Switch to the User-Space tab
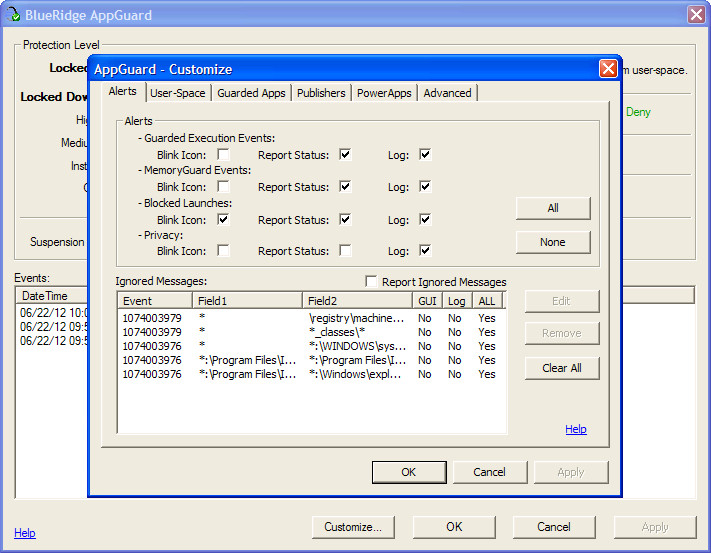The image size is (711, 553). click(178, 93)
